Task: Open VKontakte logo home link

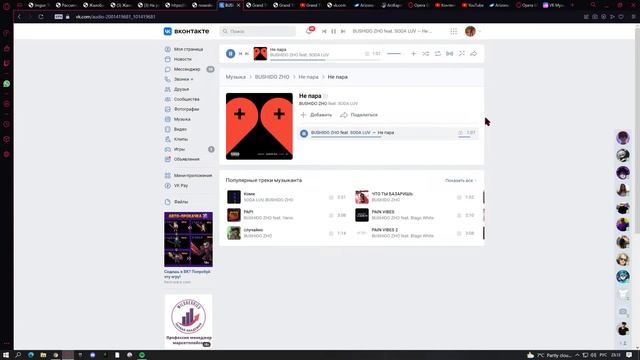Action: click(x=186, y=31)
